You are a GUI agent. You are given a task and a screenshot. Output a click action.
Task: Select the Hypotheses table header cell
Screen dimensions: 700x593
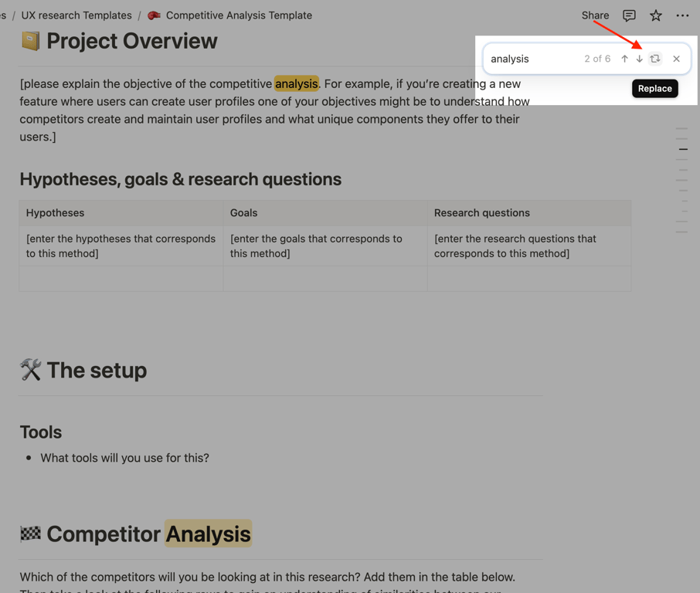tap(121, 213)
